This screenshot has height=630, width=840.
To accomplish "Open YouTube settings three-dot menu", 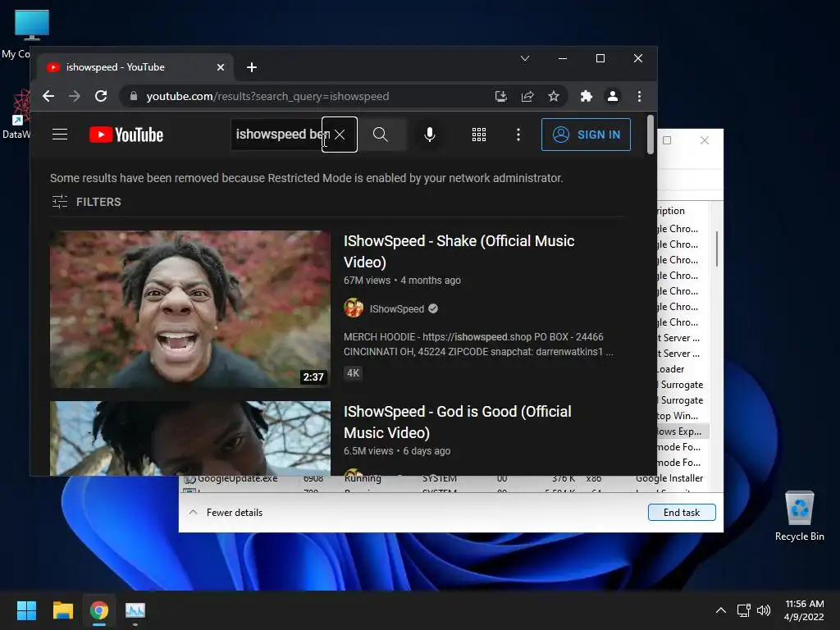I will point(518,135).
